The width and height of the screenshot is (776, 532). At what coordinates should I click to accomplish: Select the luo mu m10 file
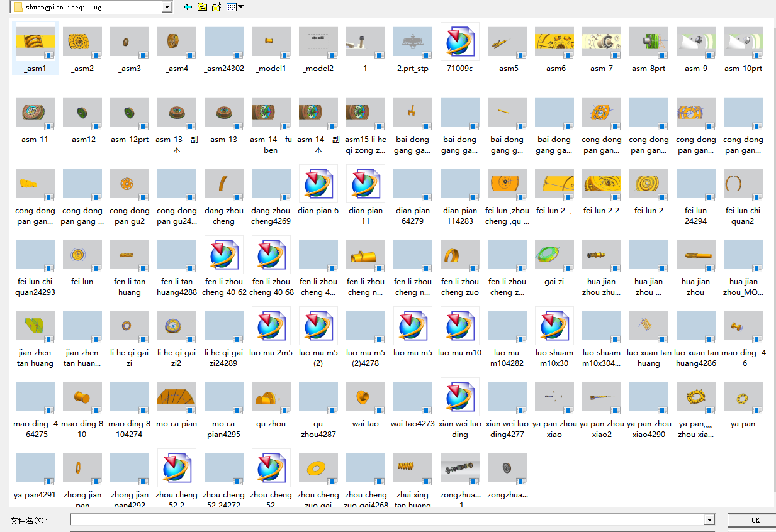click(460, 333)
